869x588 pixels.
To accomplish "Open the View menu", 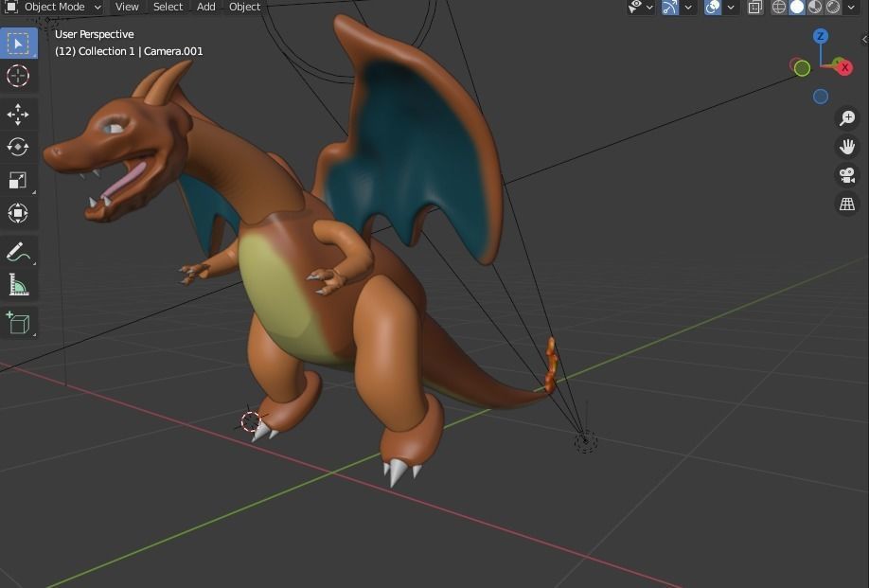I will (x=127, y=8).
